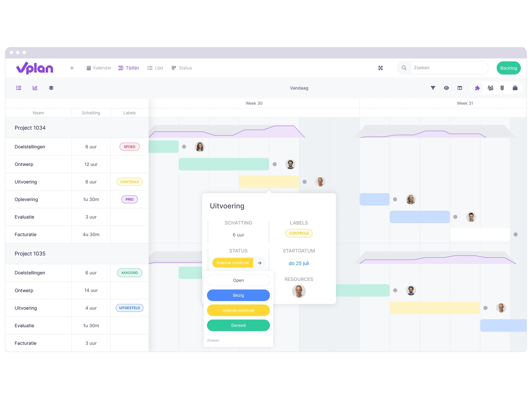Click the archive/export icon in toolbar

pyautogui.click(x=514, y=88)
